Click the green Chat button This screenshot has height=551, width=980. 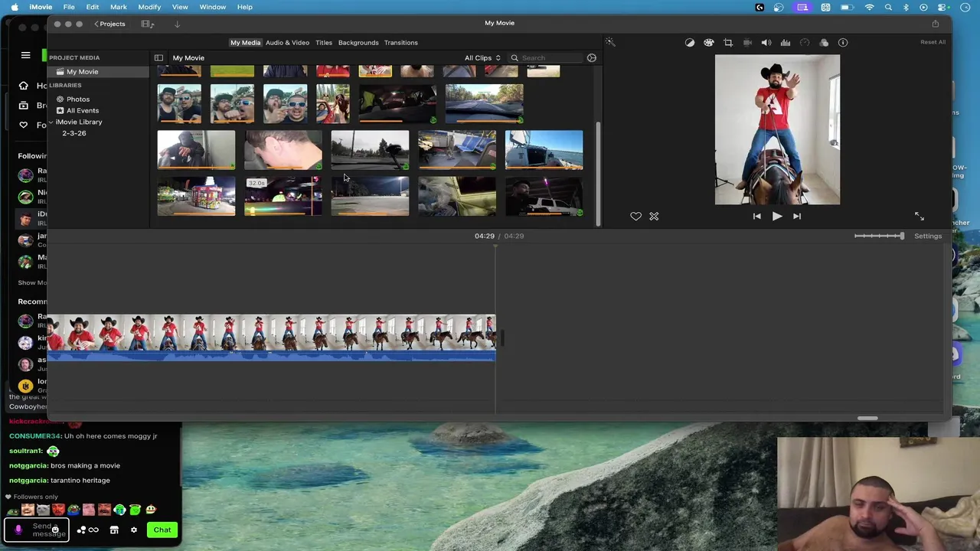coord(162,530)
